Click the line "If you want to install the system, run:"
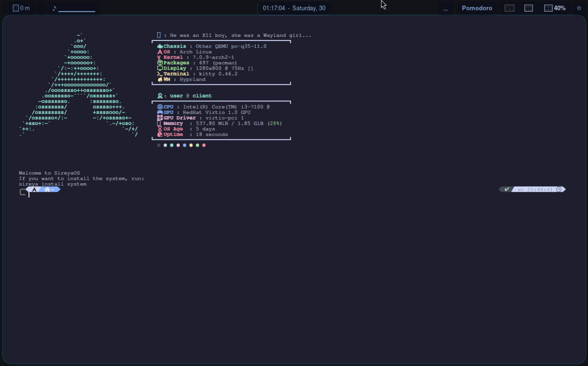 pyautogui.click(x=82, y=179)
